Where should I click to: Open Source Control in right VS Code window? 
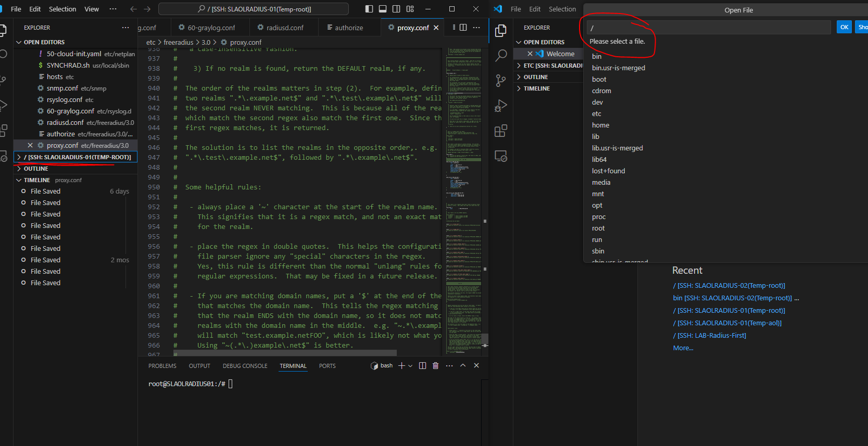[x=501, y=81]
